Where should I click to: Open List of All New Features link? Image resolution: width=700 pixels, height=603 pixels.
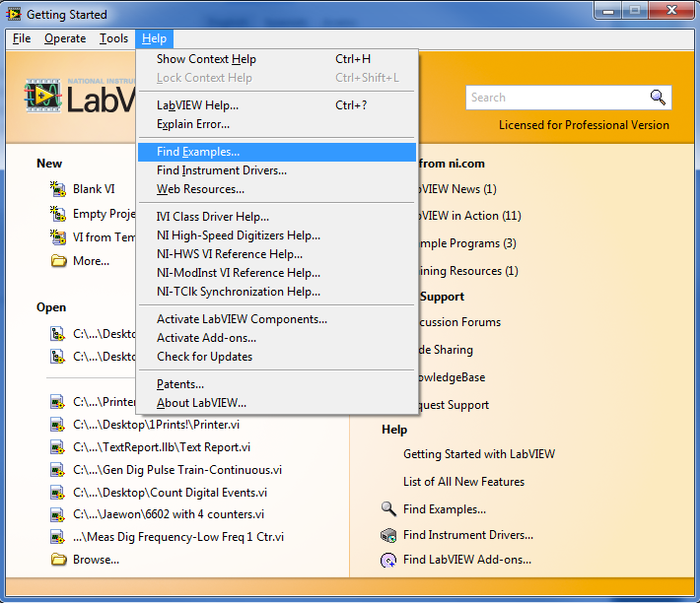pos(463,482)
